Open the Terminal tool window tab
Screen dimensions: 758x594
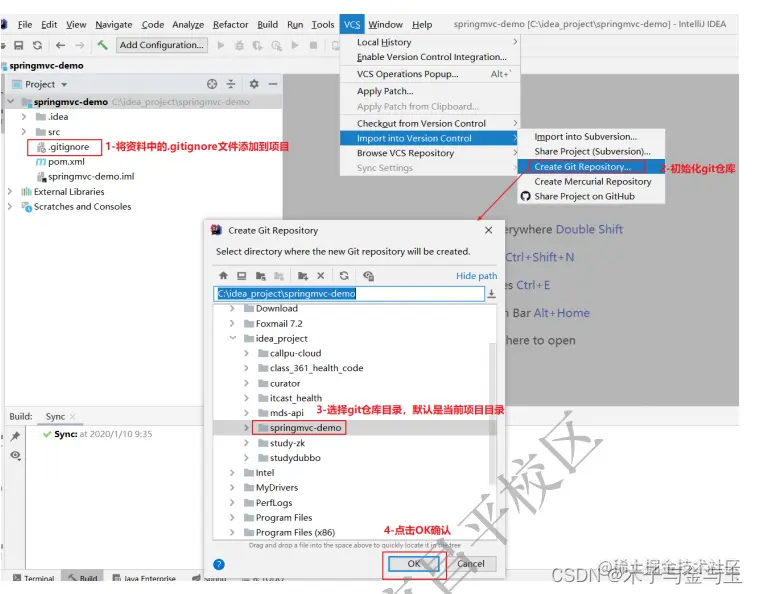33,578
